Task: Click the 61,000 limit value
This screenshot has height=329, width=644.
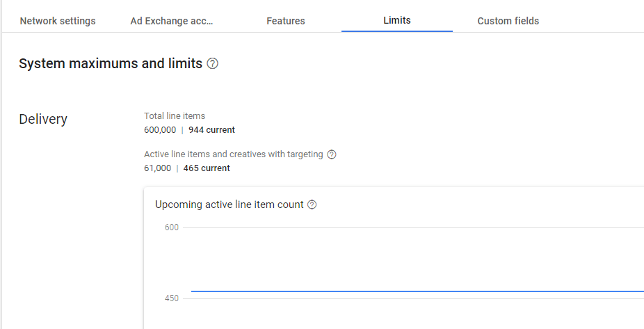Action: coord(157,168)
